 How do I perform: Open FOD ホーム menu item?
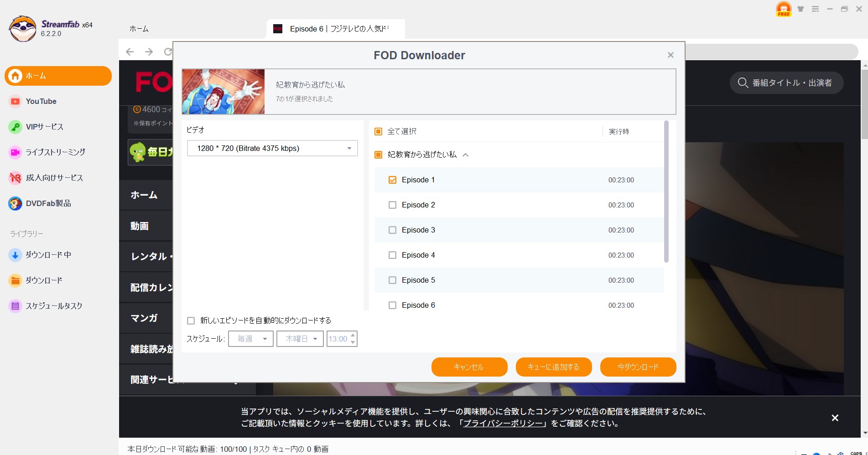tap(144, 195)
